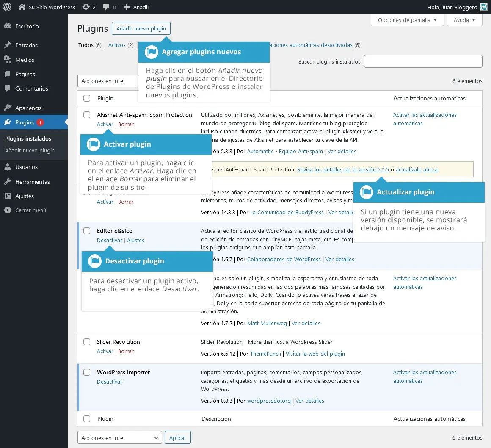Click the home icon for Su Sitio WordPress

coord(22,7)
